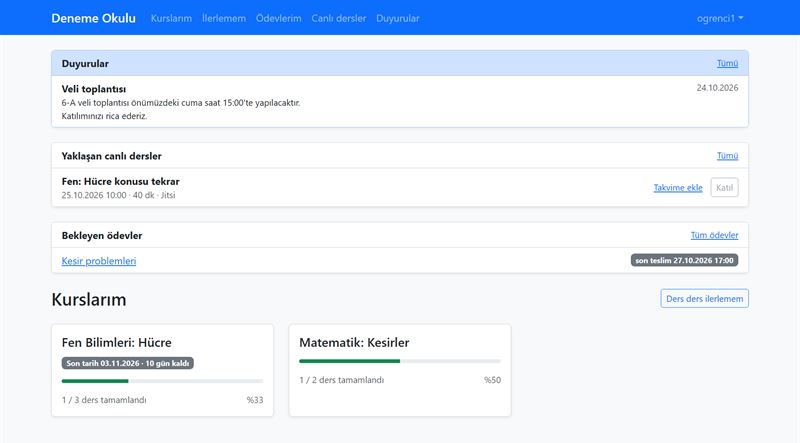The width and height of the screenshot is (800, 443).
Task: Click Ders ders ilerlemem button
Action: (705, 299)
